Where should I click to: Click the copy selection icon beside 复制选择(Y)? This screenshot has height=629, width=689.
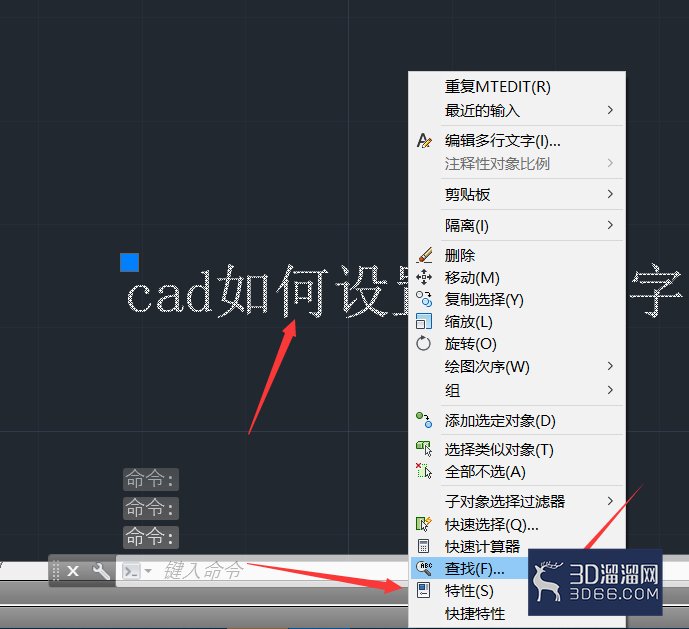pyautogui.click(x=424, y=299)
